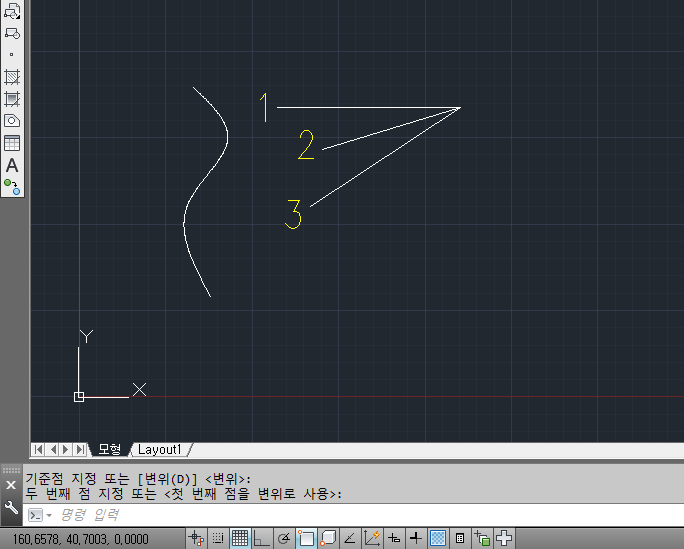Toggle Ortho Mode in status bar
The image size is (684, 549).
[262, 539]
